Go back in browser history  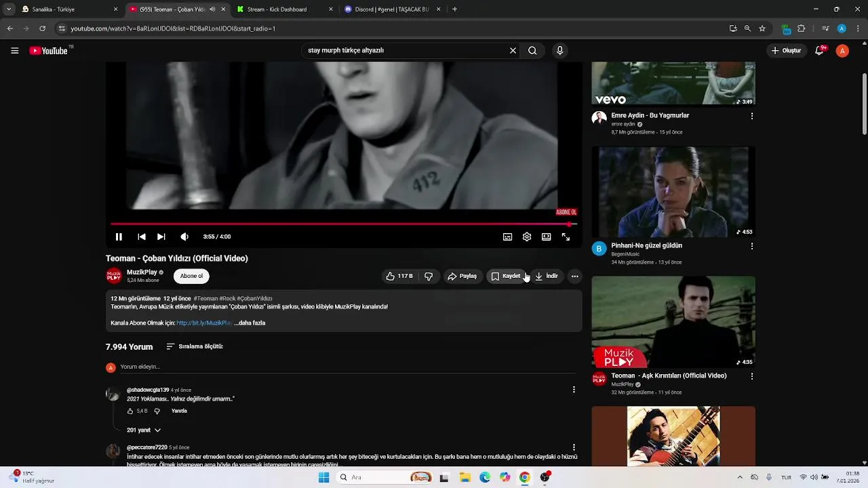pyautogui.click(x=9, y=28)
